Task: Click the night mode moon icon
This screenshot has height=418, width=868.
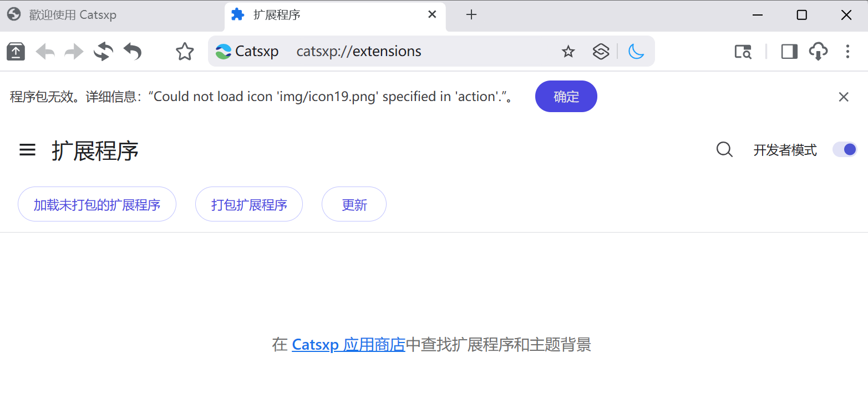Action: (x=636, y=52)
